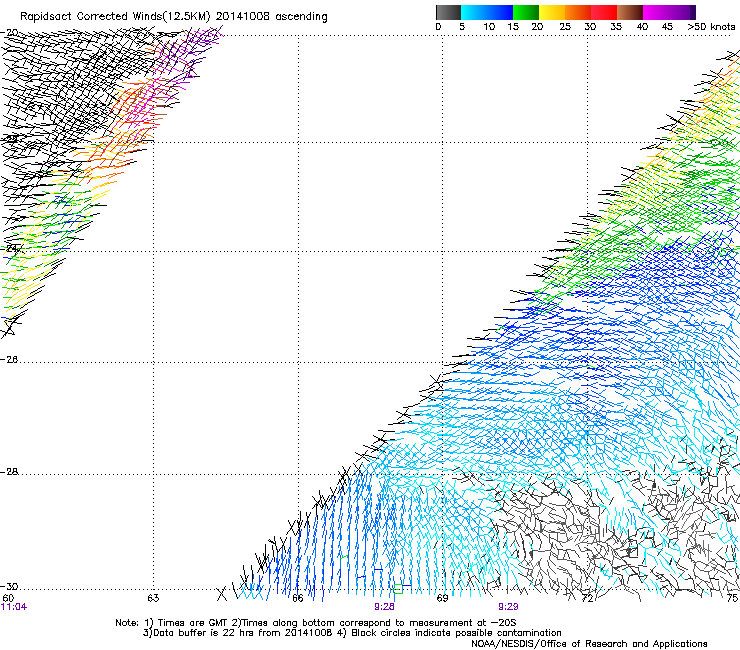Click the latitude label '-28'

[x=10, y=472]
